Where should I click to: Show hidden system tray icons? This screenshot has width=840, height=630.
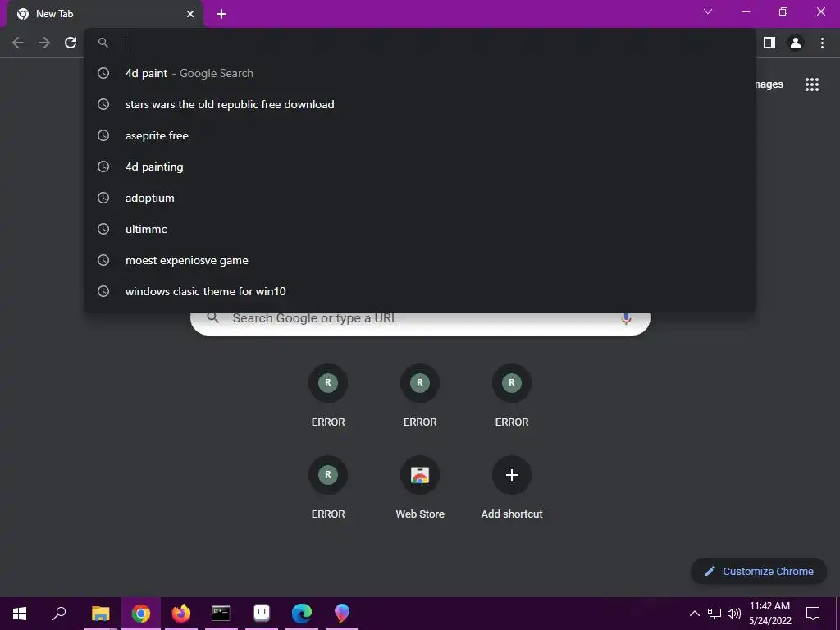(x=694, y=614)
